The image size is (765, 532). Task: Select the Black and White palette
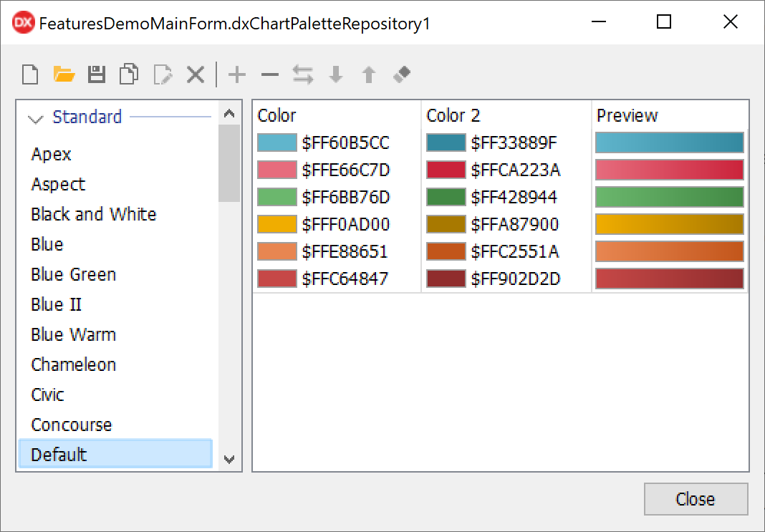(93, 214)
